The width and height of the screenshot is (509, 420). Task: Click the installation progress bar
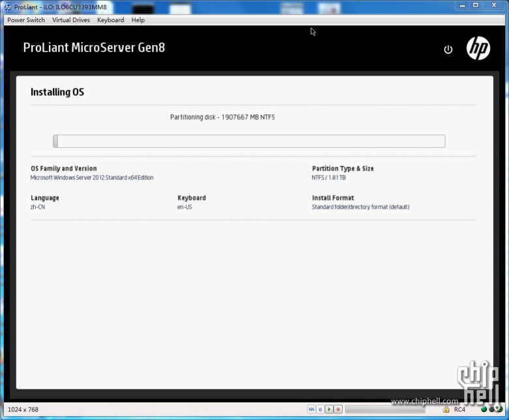(x=249, y=141)
